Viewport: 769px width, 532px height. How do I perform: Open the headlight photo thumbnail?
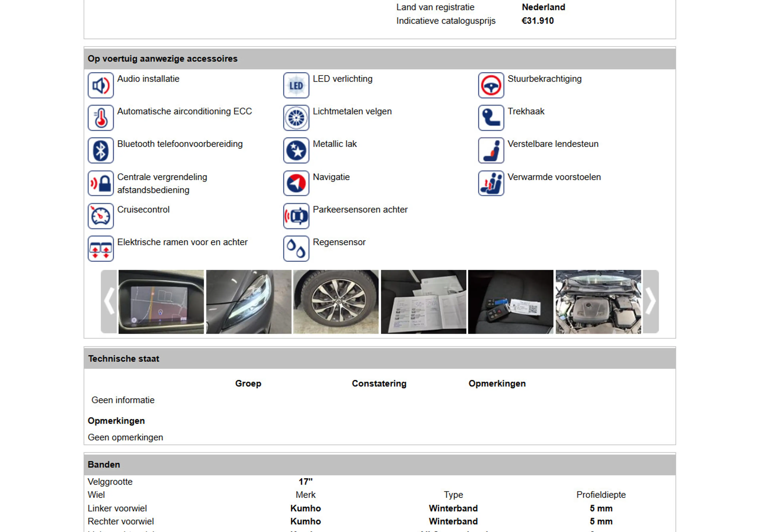click(249, 302)
